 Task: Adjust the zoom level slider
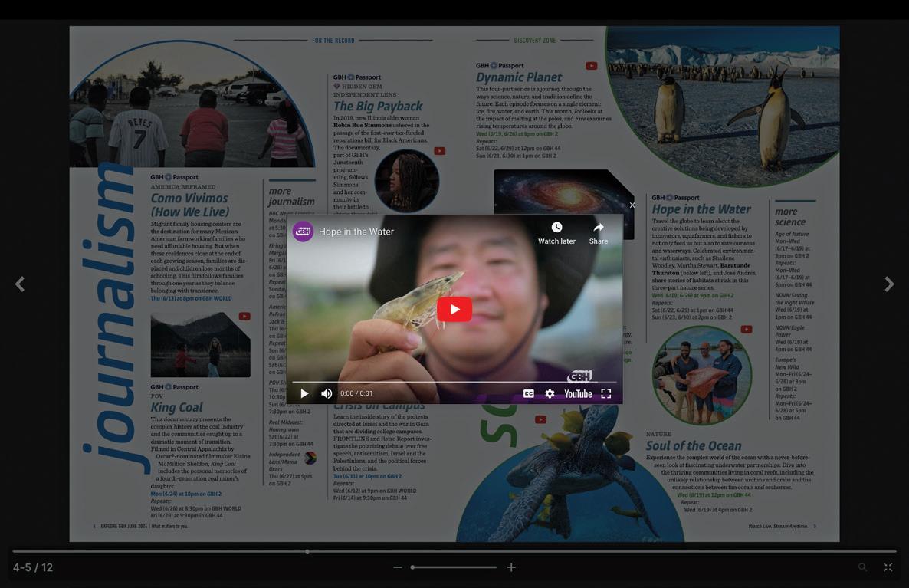tap(454, 567)
